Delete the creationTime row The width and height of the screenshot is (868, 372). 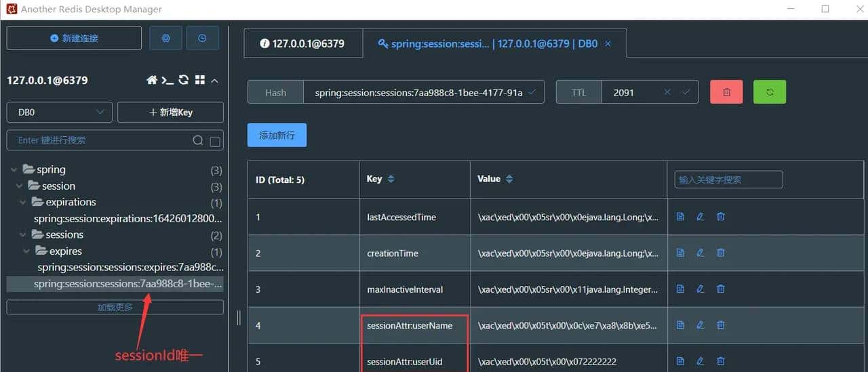coord(721,253)
